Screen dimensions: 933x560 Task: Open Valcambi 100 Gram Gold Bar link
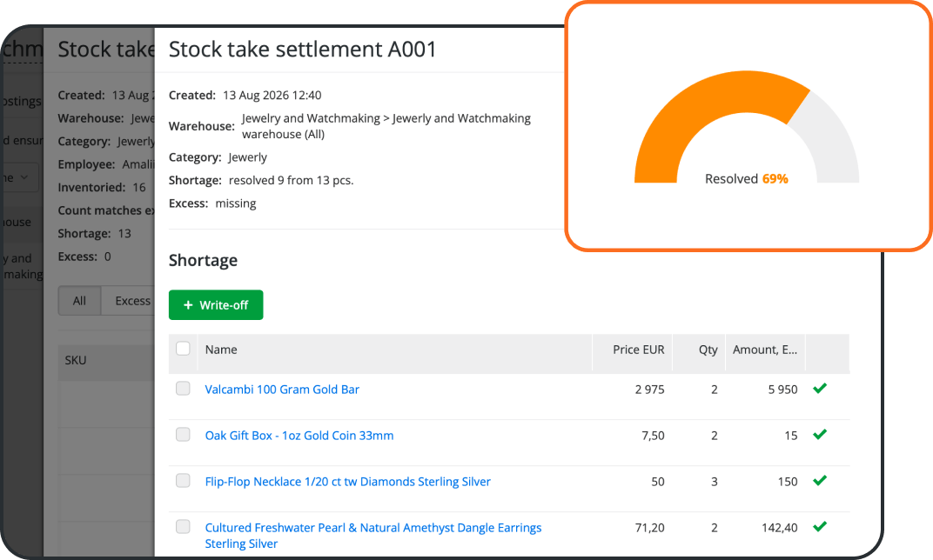(x=282, y=390)
